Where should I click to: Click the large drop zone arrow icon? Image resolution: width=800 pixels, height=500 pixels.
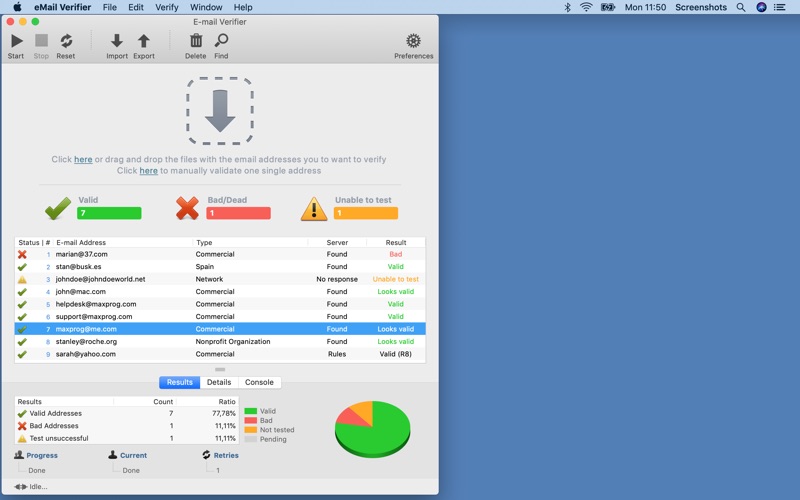coord(220,111)
